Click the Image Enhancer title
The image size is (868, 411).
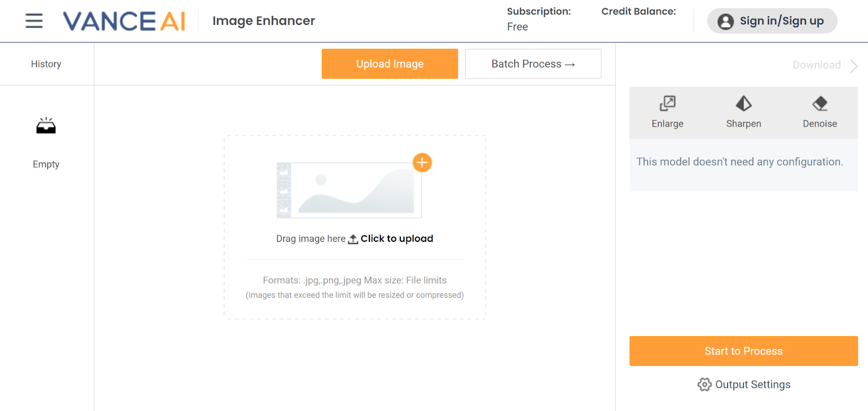coord(264,21)
